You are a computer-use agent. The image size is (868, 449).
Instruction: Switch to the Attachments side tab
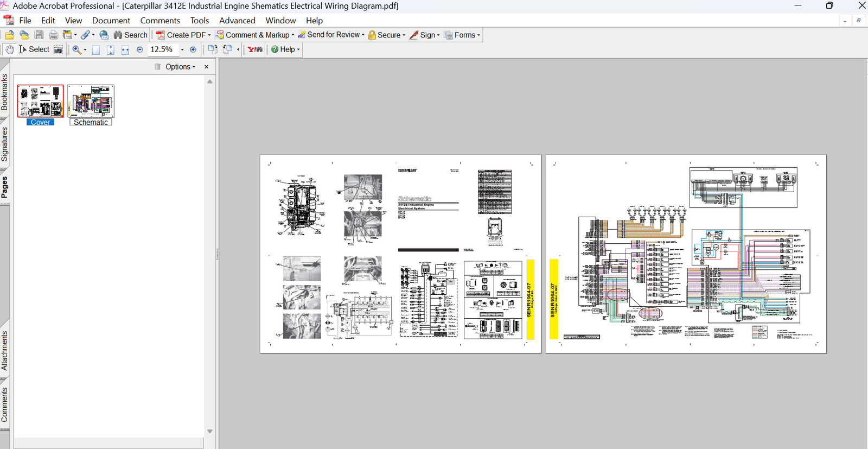click(x=5, y=351)
